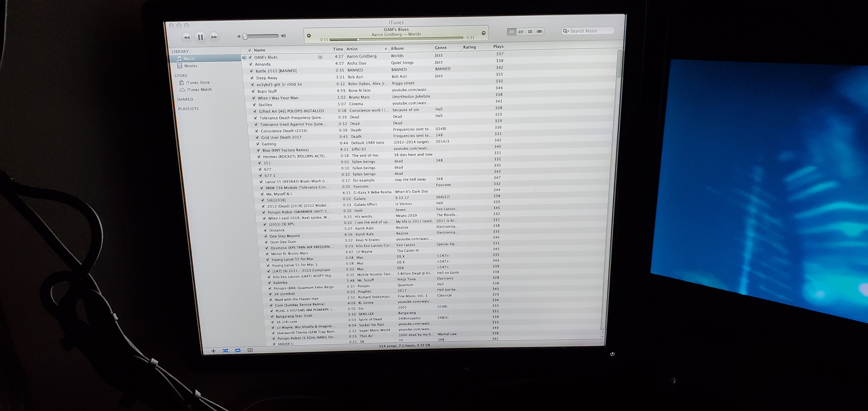
Task: Uncheck the Amanda song checkbox
Action: click(251, 64)
